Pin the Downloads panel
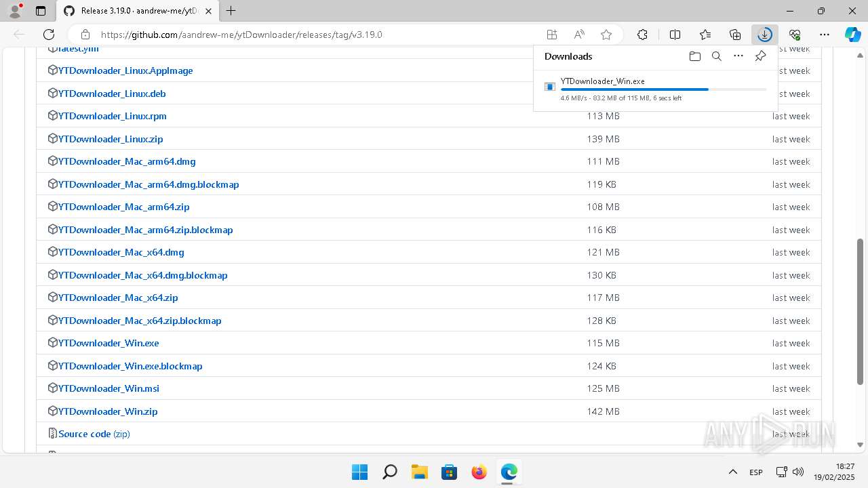This screenshot has height=488, width=868. pos(760,56)
